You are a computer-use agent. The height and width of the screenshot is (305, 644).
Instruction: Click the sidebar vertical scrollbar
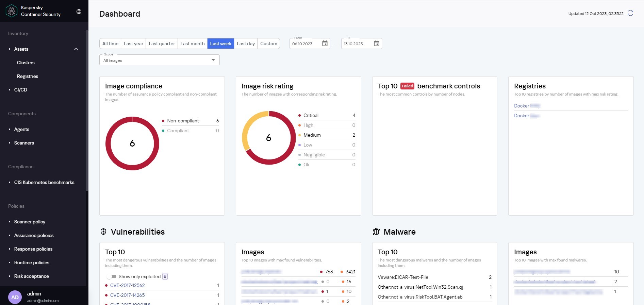87,111
